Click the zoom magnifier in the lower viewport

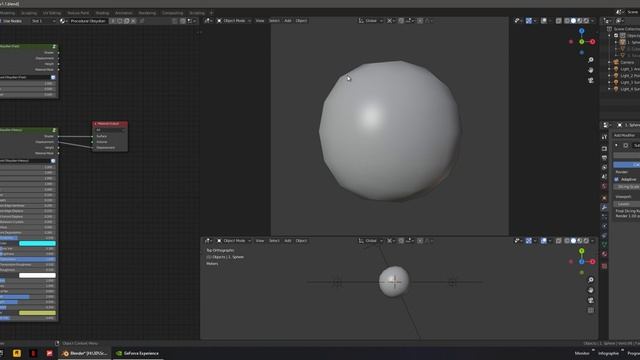click(x=591, y=280)
